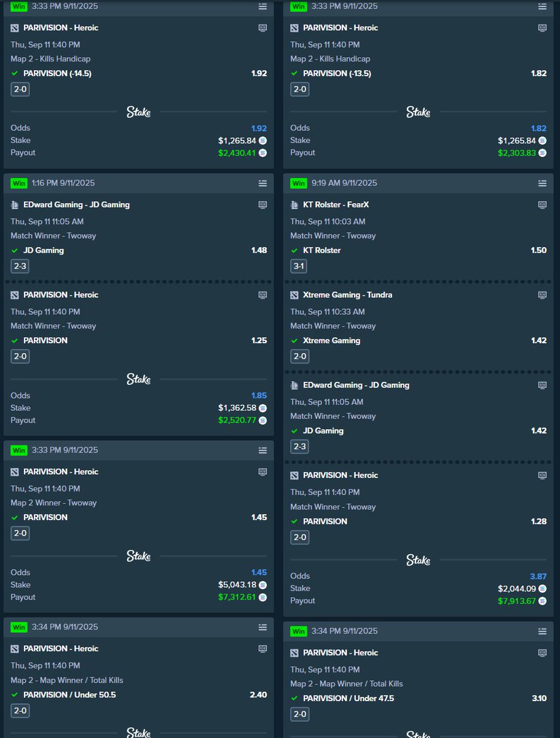Click the Map 2 Winner - Twoway market label
This screenshot has height=738, width=560.
click(x=53, y=502)
